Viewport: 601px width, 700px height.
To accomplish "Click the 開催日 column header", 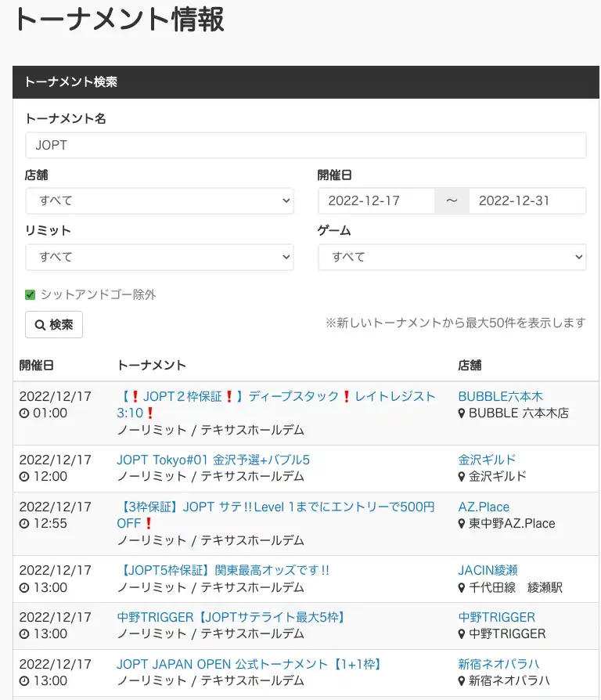I will coord(37,365).
